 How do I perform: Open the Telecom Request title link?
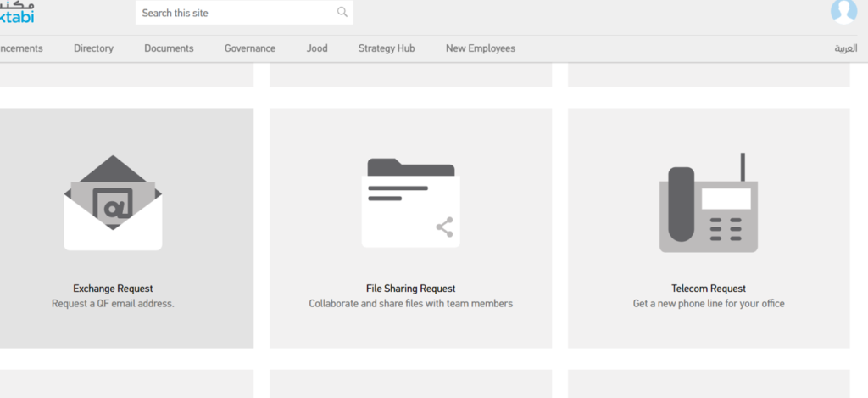pyautogui.click(x=709, y=289)
